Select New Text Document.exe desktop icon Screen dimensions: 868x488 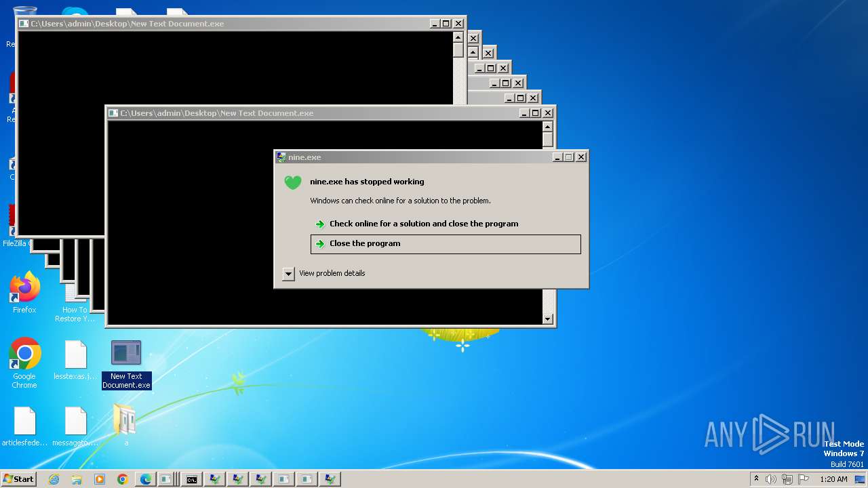tap(126, 365)
